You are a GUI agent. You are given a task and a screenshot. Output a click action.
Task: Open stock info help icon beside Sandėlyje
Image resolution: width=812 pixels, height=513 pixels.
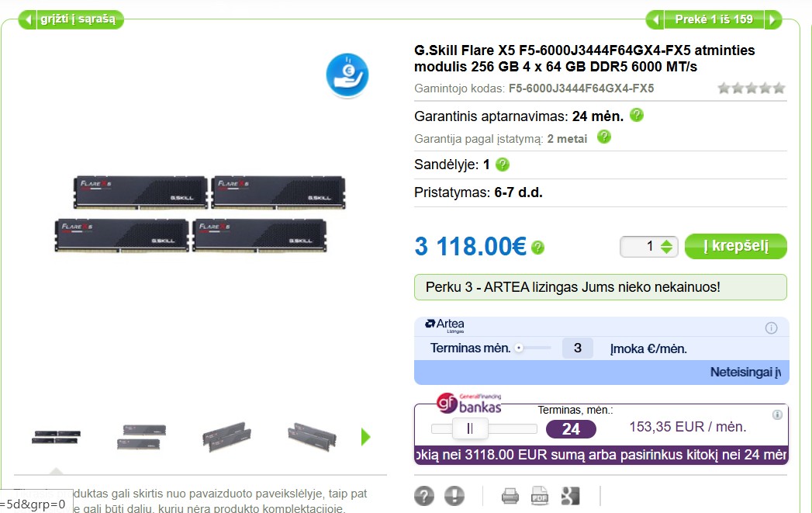(503, 165)
